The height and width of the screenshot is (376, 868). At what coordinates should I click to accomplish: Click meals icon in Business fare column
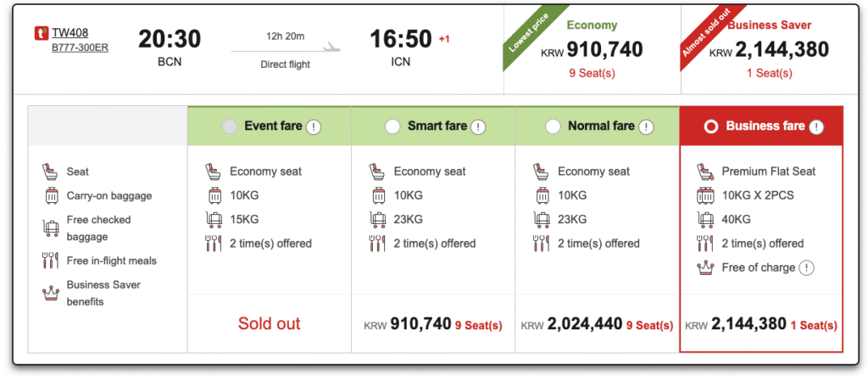click(704, 244)
